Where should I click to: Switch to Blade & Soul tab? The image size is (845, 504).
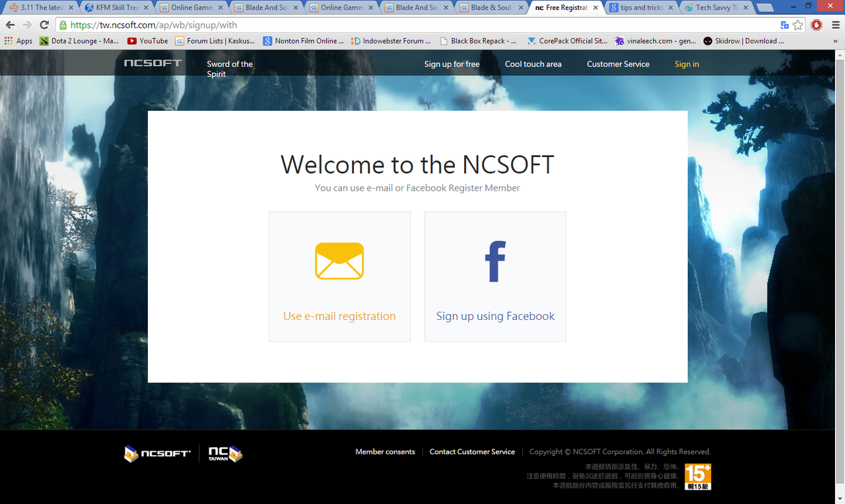pos(490,8)
